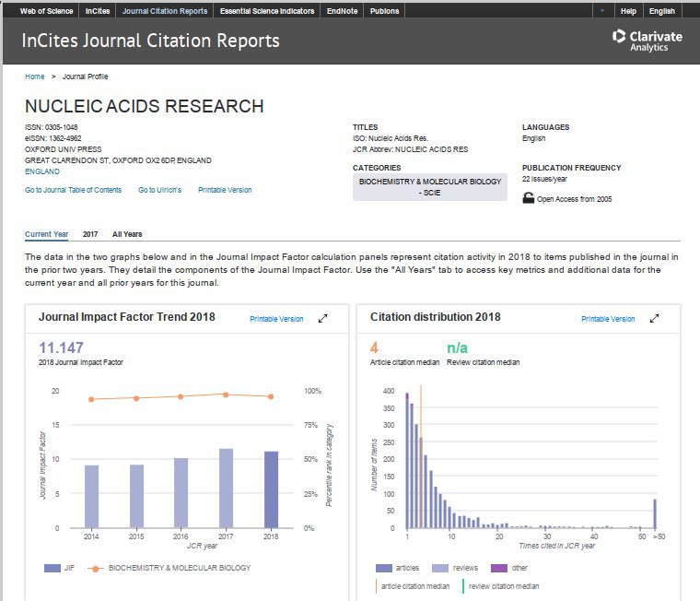Screen dimensions: 700x601
Task: Click the Open Access padlock icon
Action: click(x=528, y=198)
